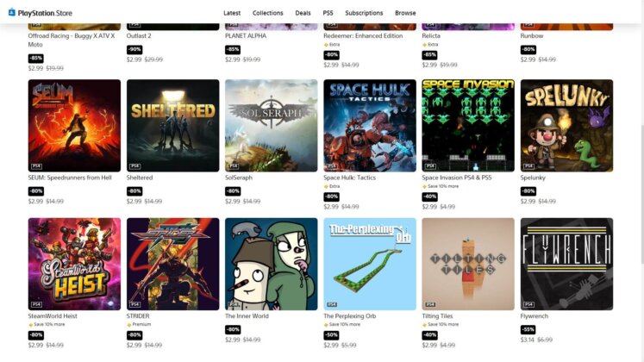The height and width of the screenshot is (362, 644).
Task: Select the SolSeraph game thumbnail
Action: [271, 126]
